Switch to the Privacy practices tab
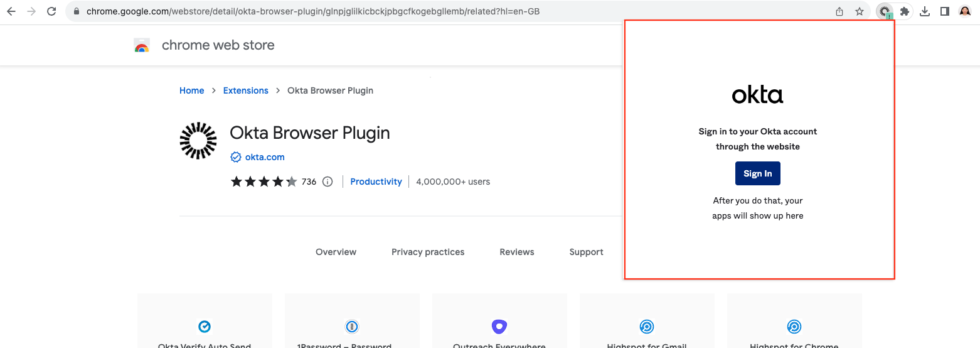The width and height of the screenshot is (980, 348). (428, 252)
